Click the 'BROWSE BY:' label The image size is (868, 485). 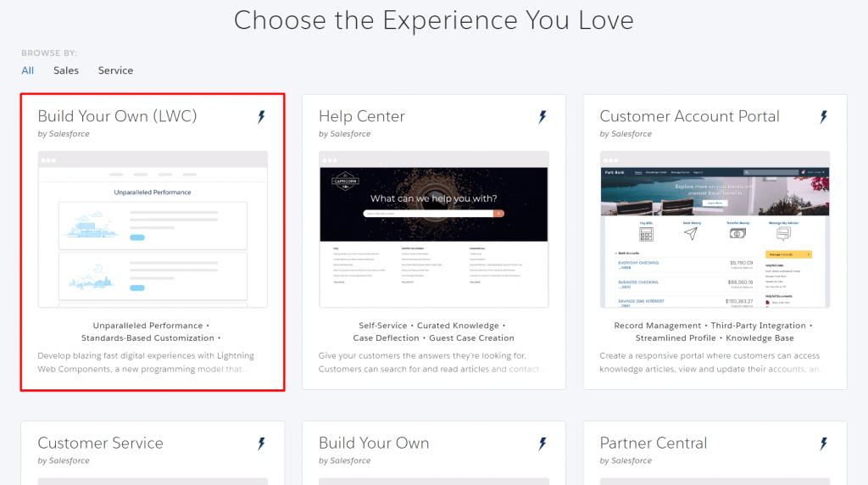pos(49,53)
